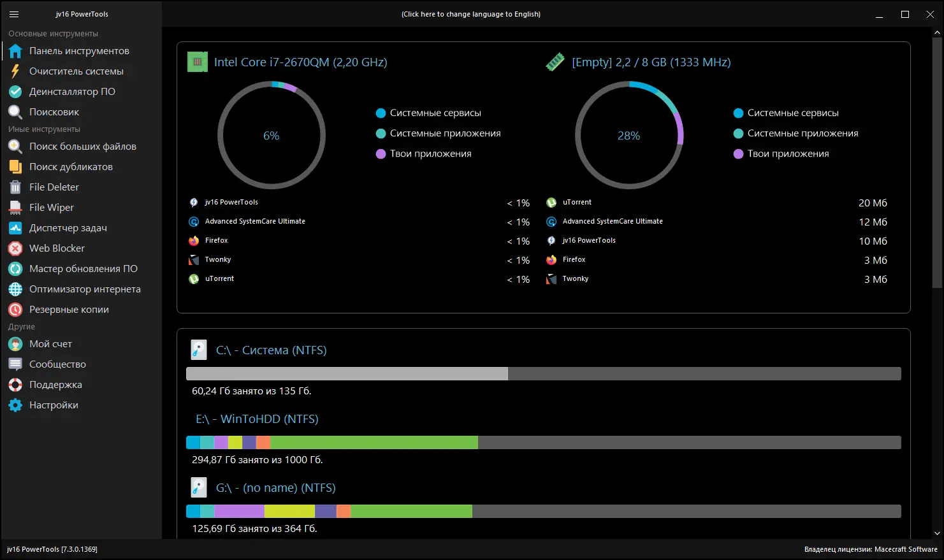Viewport: 944px width, 560px height.
Task: Click the "12 Мб" memory value
Action: point(873,222)
